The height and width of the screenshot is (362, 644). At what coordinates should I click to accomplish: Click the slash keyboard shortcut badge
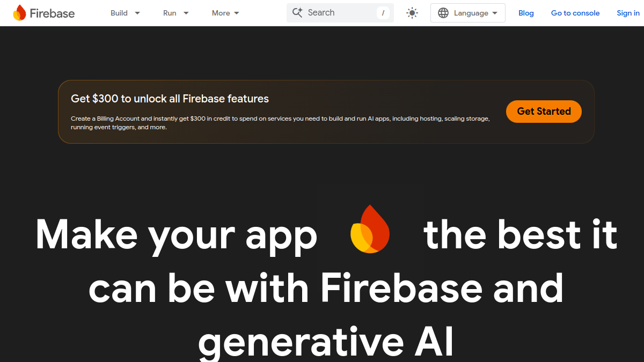click(383, 13)
